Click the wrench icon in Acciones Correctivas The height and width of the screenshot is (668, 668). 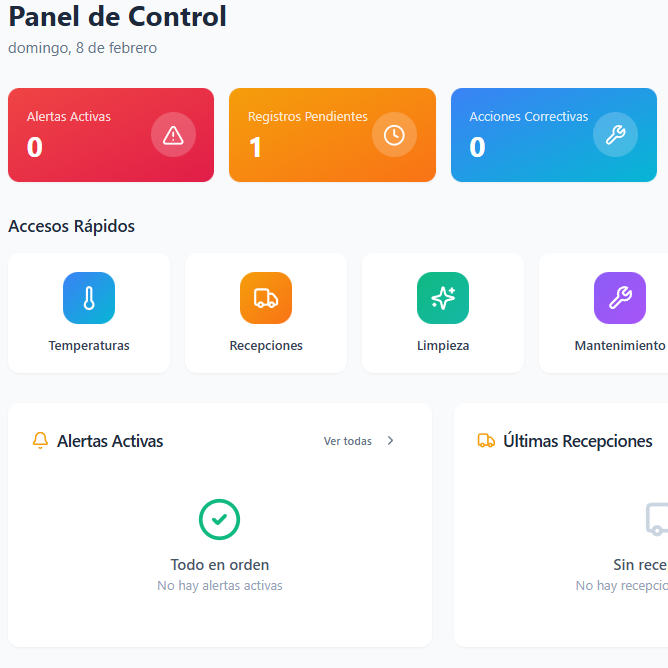(615, 135)
